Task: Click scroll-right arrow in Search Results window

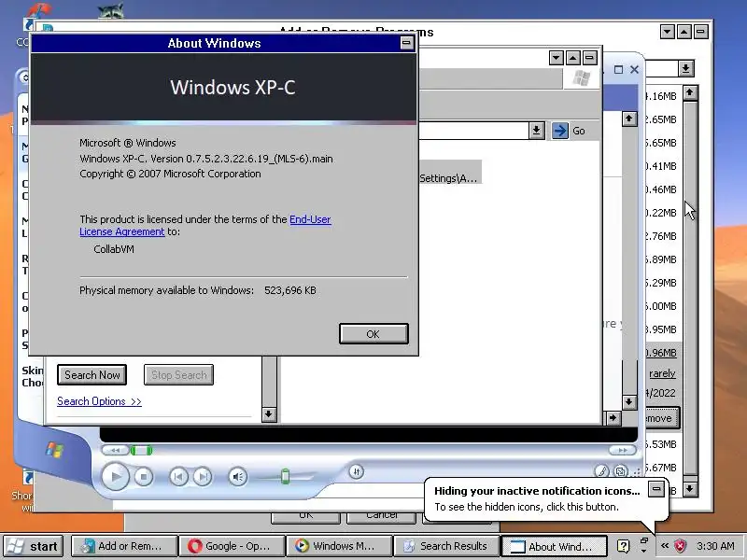Action: (613, 418)
